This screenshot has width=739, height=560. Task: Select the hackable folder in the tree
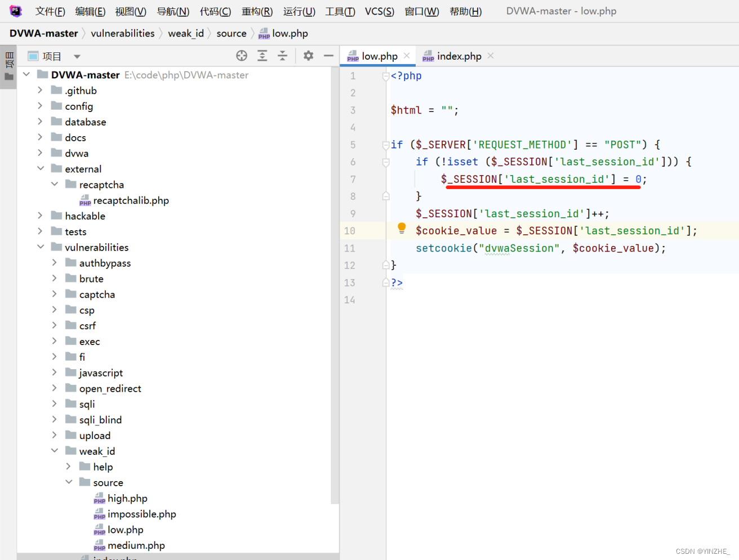point(78,216)
